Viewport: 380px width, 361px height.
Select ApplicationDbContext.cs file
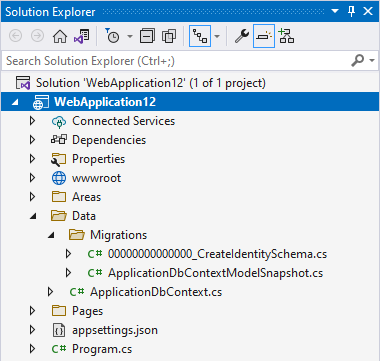pyautogui.click(x=156, y=292)
